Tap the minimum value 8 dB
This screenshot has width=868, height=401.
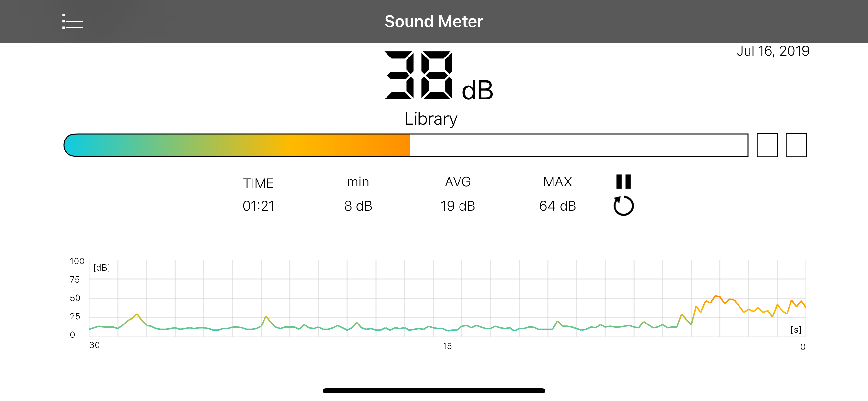pyautogui.click(x=358, y=206)
